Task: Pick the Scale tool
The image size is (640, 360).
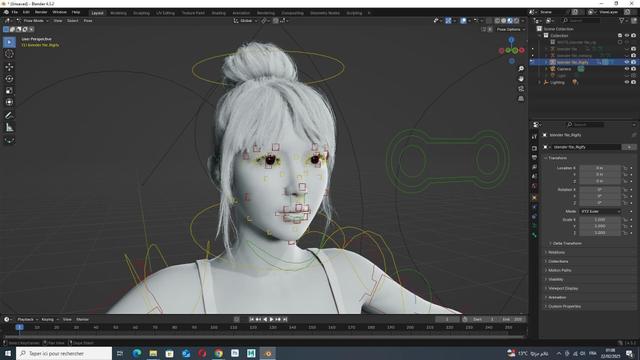Action: point(9,90)
